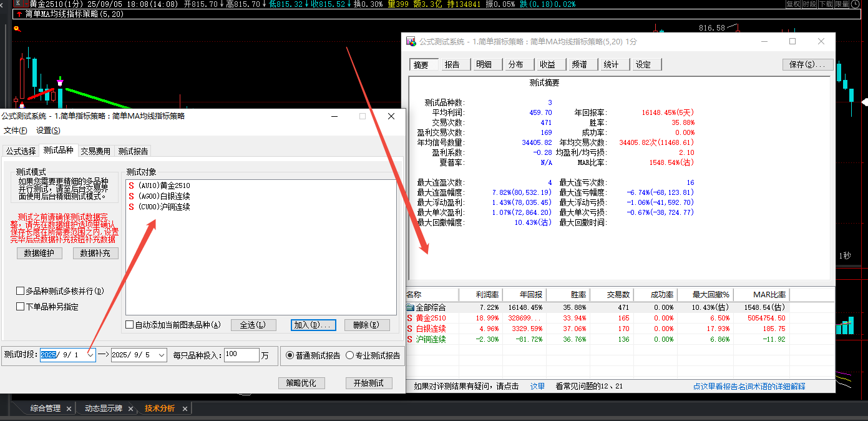This screenshot has height=421, width=868.
Task: Click the 复权 button in chart header
Action: point(792,4)
